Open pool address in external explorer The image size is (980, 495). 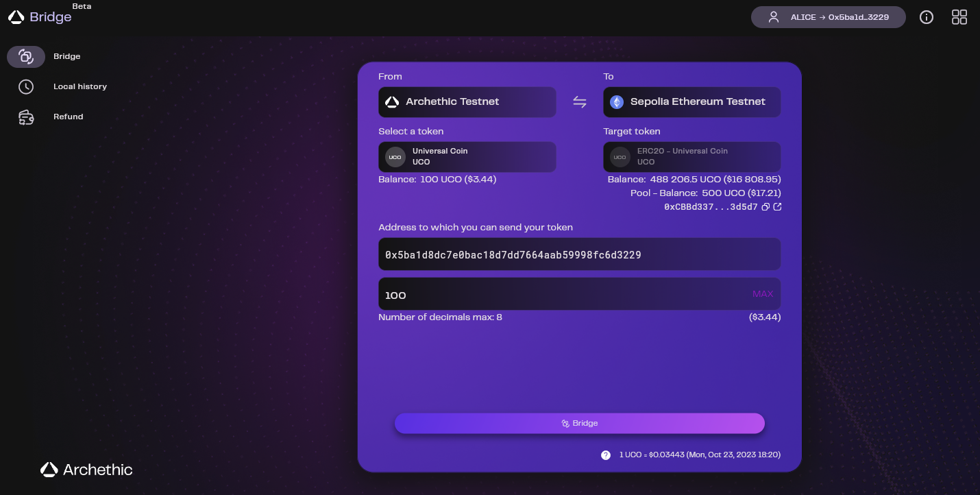[x=777, y=207]
